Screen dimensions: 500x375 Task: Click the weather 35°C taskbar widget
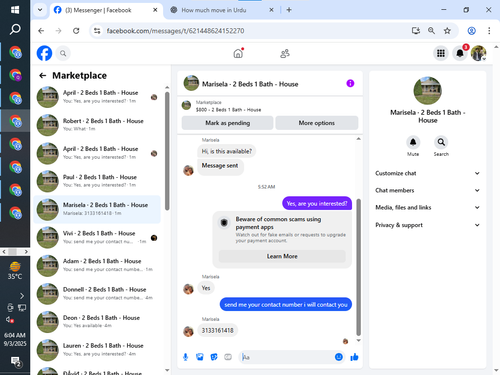(x=15, y=271)
